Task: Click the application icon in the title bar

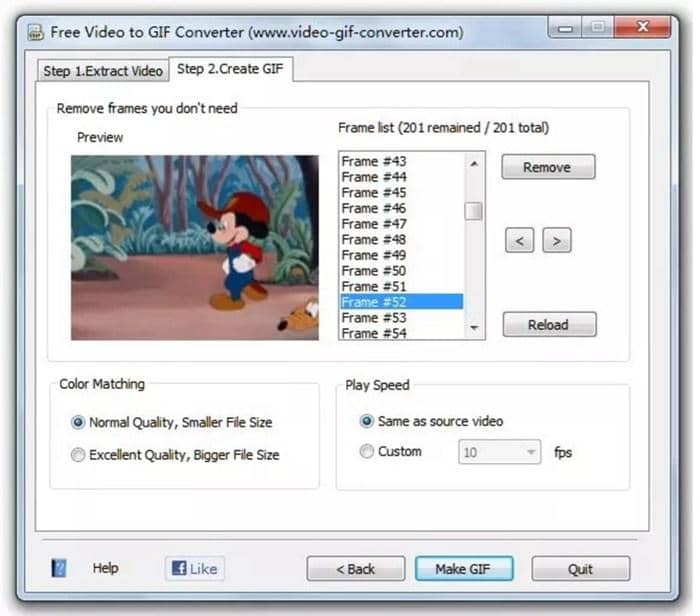Action: [x=35, y=33]
